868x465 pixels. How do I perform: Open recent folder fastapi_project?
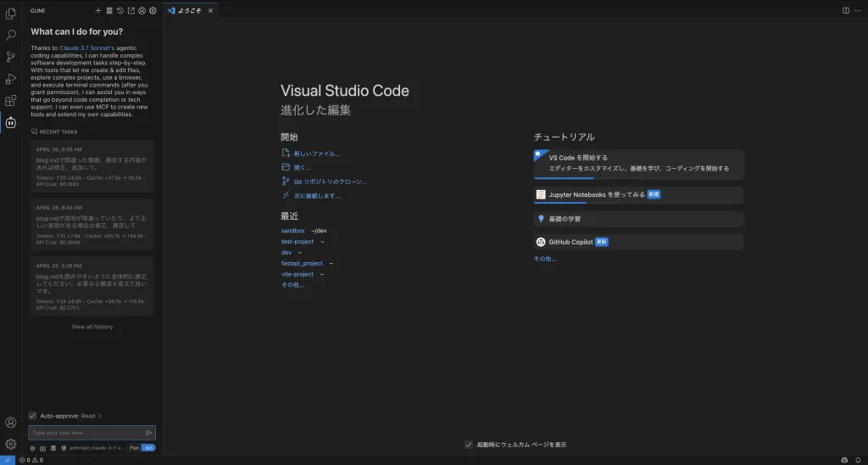coord(302,263)
